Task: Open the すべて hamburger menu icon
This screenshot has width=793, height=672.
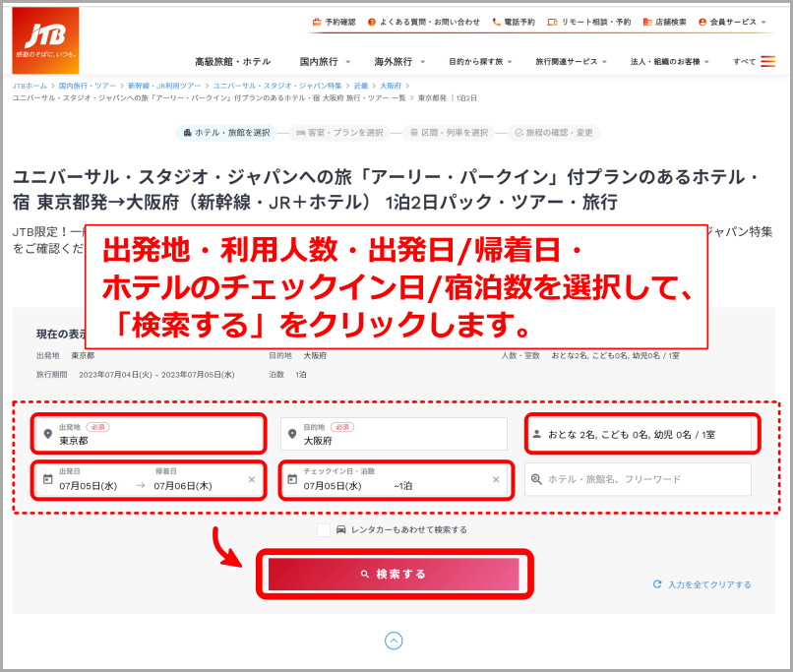Action: [767, 61]
